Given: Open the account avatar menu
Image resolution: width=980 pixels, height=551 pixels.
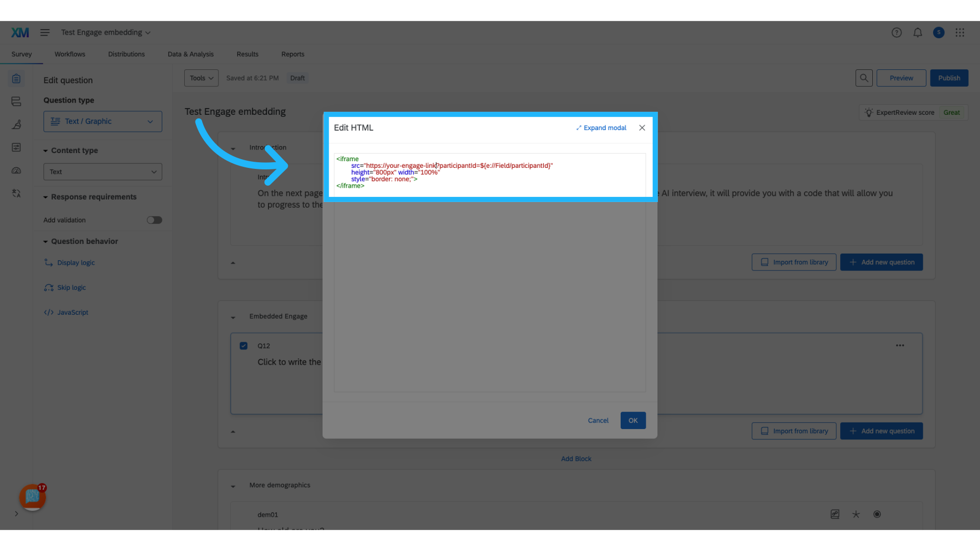Looking at the screenshot, I should (939, 33).
